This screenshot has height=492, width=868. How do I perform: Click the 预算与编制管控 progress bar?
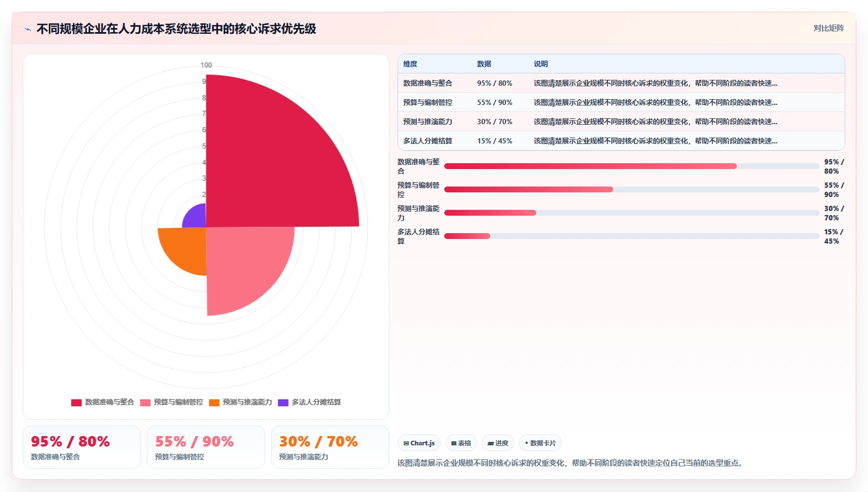point(632,189)
